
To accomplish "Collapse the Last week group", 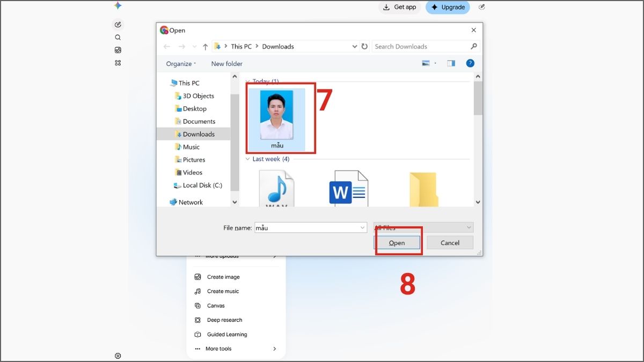I will [x=248, y=159].
